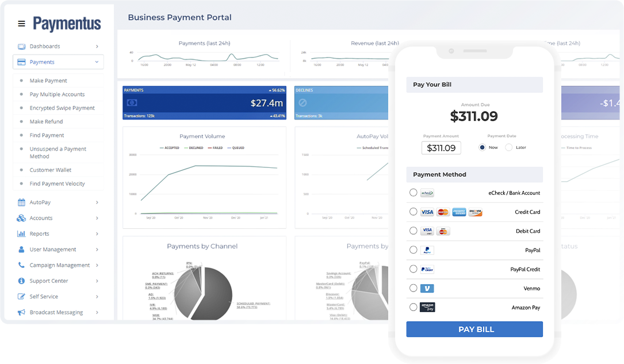Click the Support Center info icon
Image resolution: width=624 pixels, height=364 pixels.
click(21, 281)
